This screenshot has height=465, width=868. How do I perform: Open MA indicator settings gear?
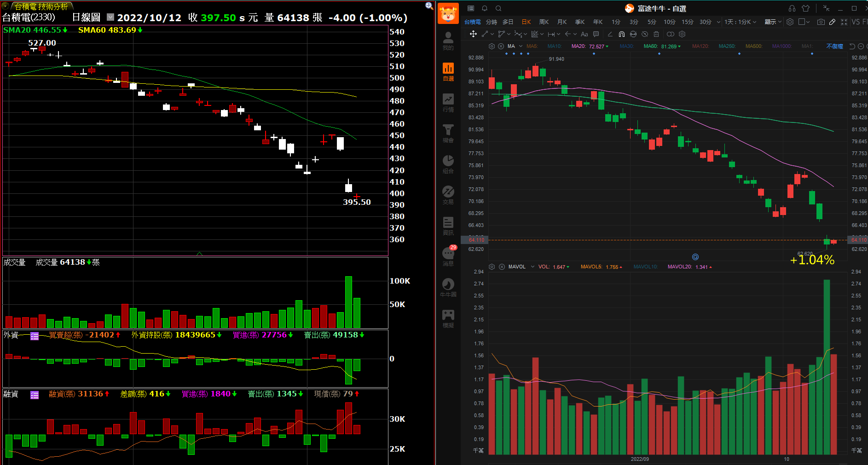492,46
